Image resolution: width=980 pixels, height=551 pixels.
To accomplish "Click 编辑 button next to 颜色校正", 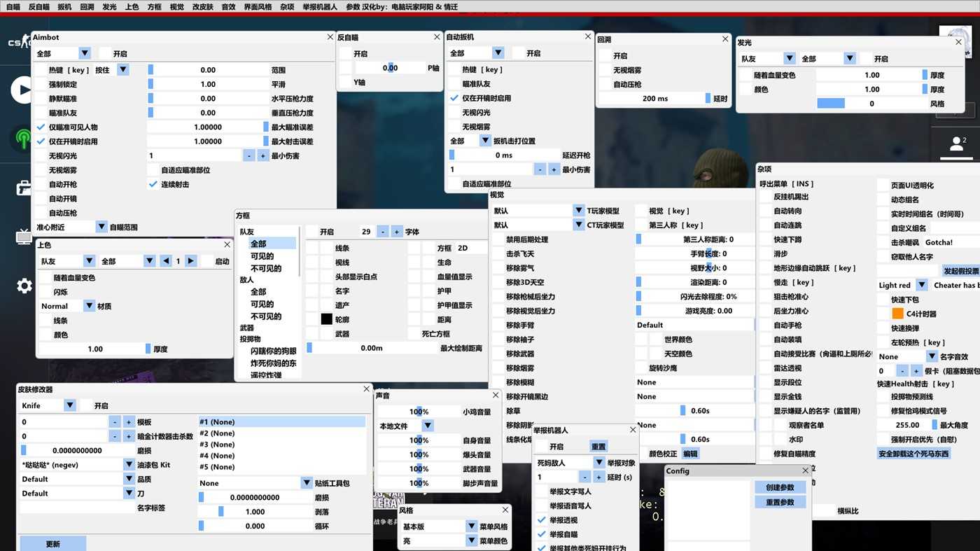I will (x=690, y=454).
